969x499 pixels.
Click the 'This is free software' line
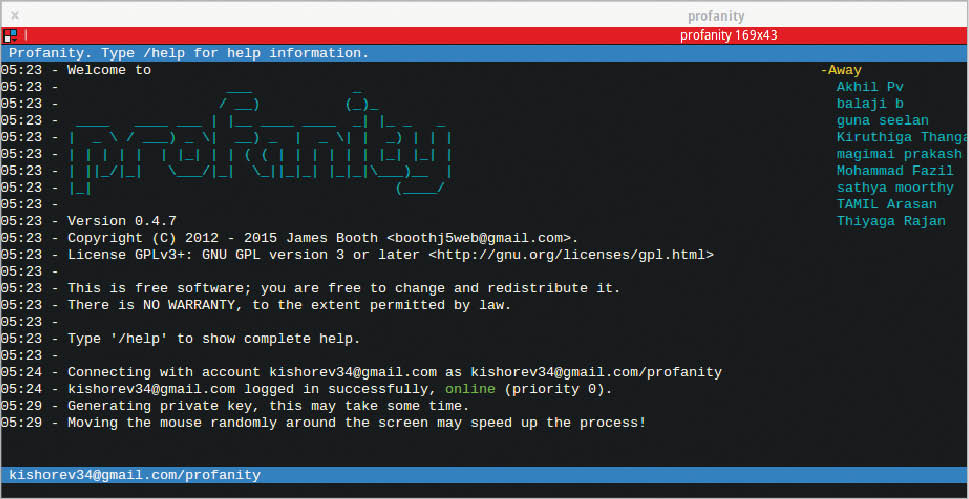(x=344, y=288)
